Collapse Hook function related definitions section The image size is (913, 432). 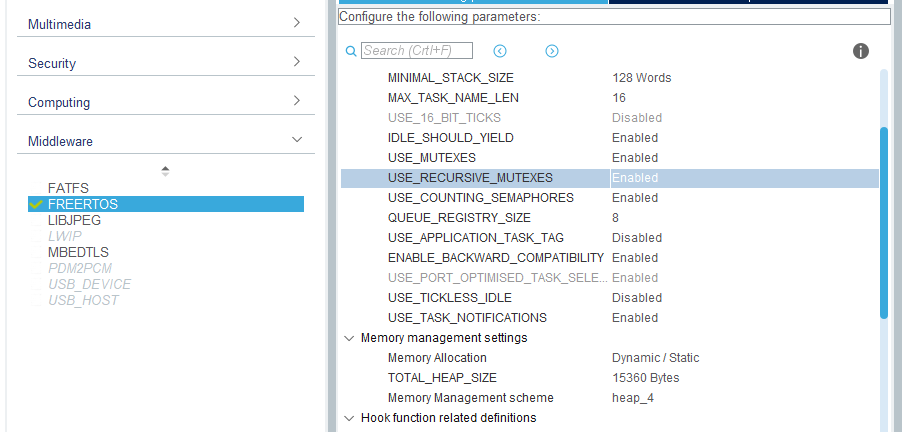349,418
